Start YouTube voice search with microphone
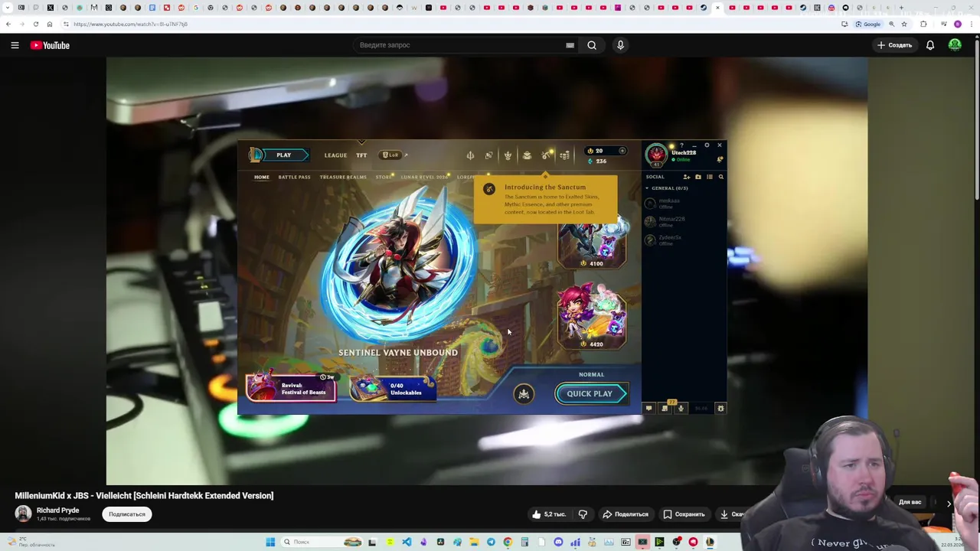 click(620, 45)
